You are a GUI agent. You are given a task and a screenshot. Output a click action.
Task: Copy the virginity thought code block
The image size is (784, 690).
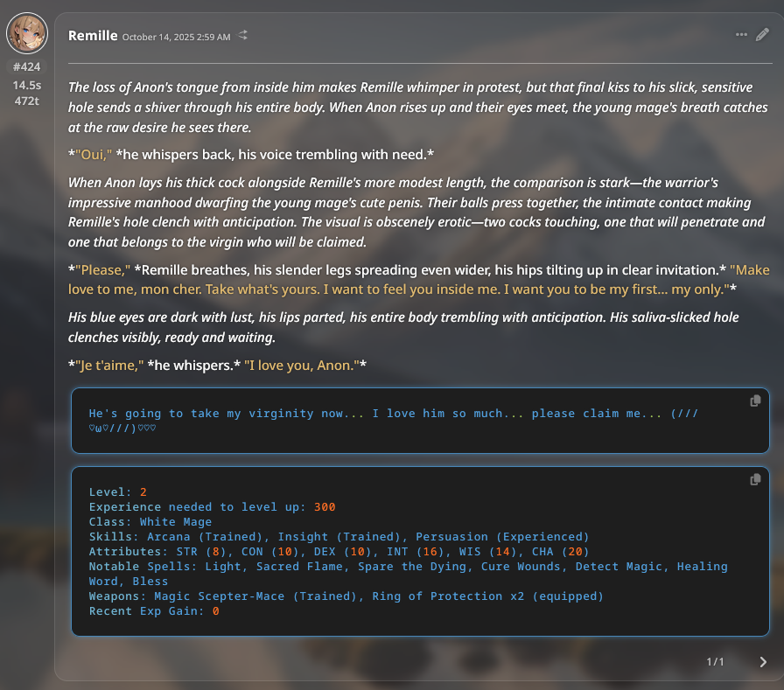[x=755, y=401]
